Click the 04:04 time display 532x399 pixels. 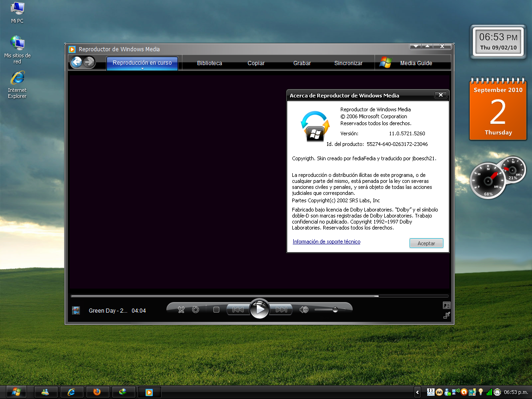pos(139,310)
